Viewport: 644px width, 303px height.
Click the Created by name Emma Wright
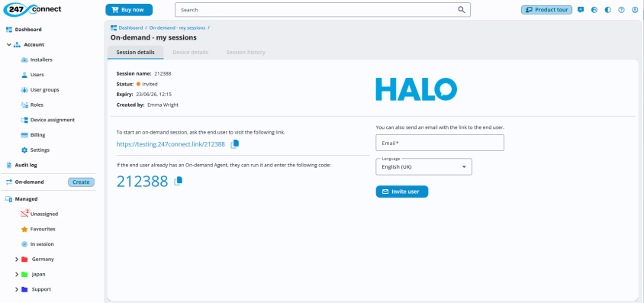(x=163, y=105)
